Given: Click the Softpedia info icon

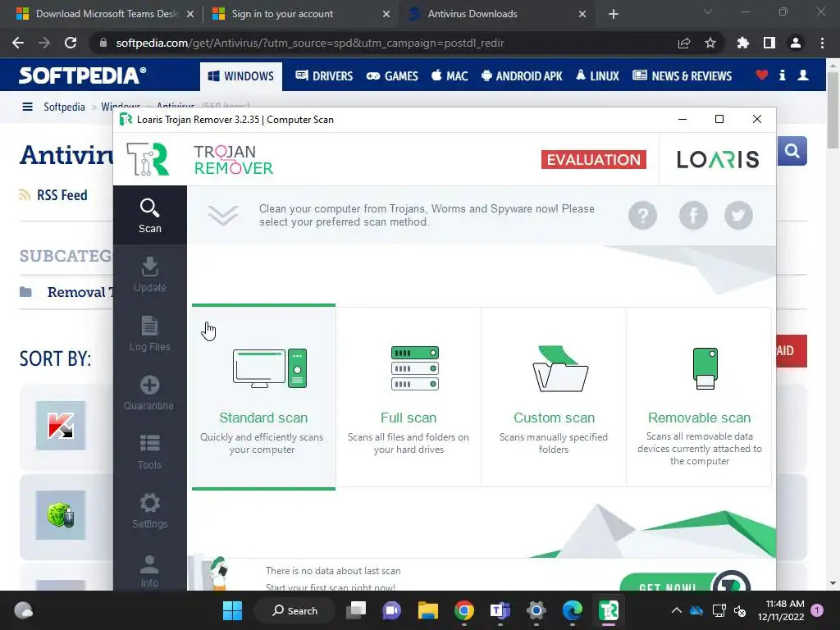Looking at the screenshot, I should click(782, 75).
